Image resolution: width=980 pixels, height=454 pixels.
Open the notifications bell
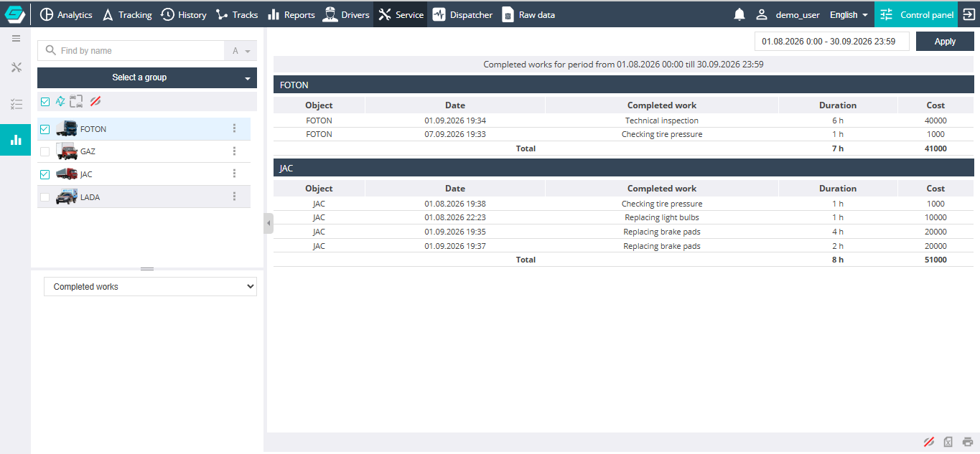pyautogui.click(x=739, y=14)
